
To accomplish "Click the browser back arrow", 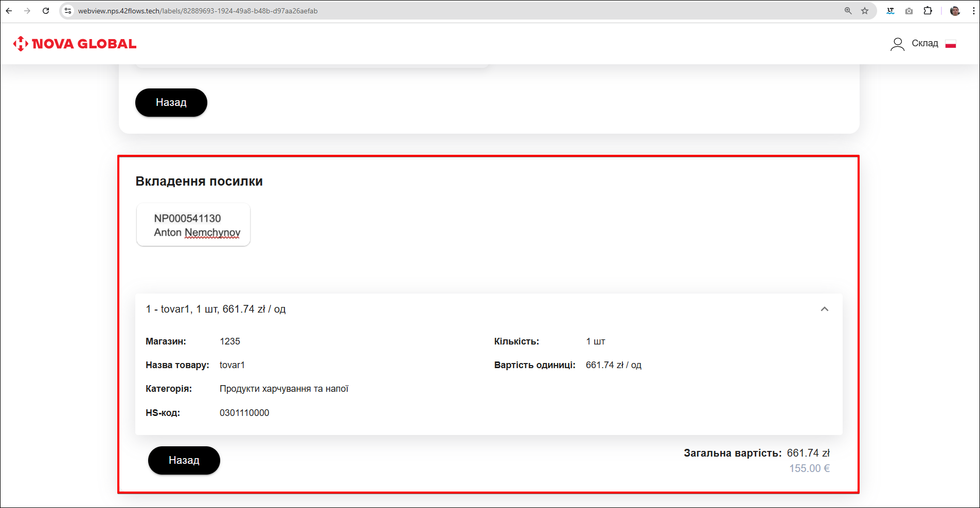I will click(9, 11).
